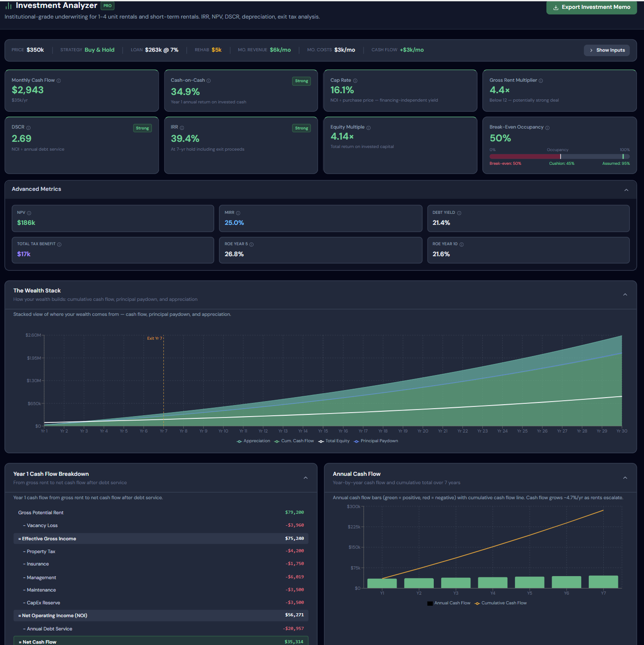Toggle Appreciation series in Wealth Stack legend
This screenshot has height=645, width=644.
click(x=253, y=441)
